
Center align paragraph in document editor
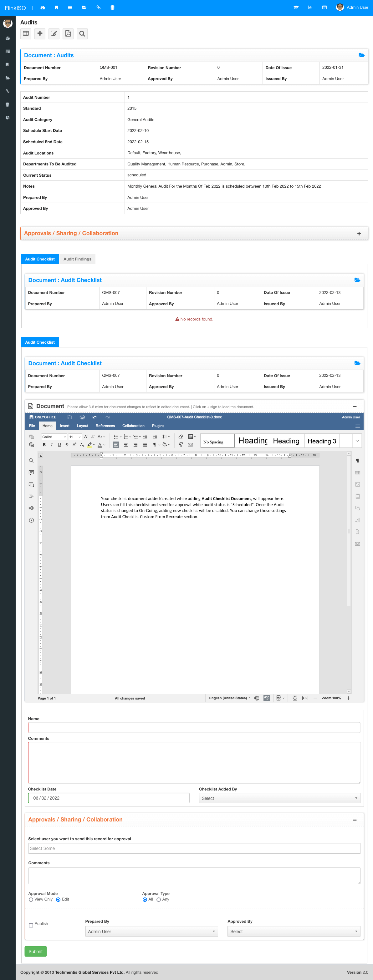(x=125, y=445)
